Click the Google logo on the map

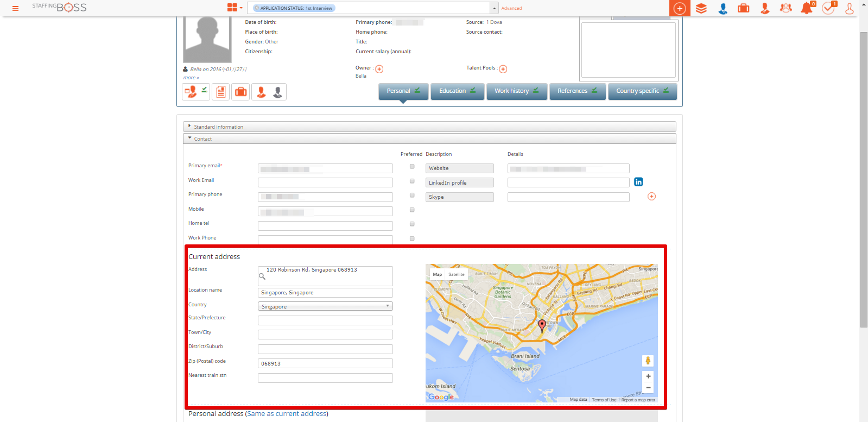click(x=441, y=397)
